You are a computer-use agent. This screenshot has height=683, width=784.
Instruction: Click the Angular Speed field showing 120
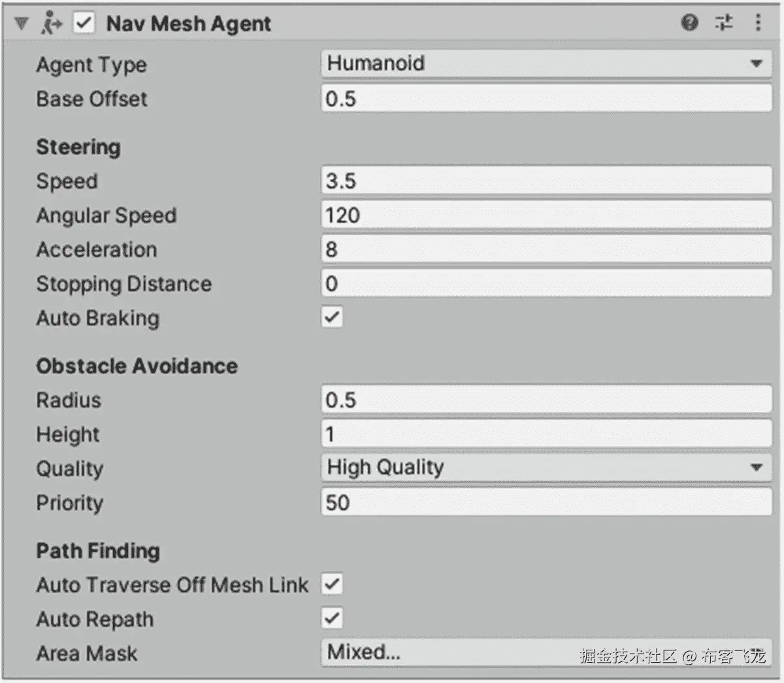tap(547, 215)
